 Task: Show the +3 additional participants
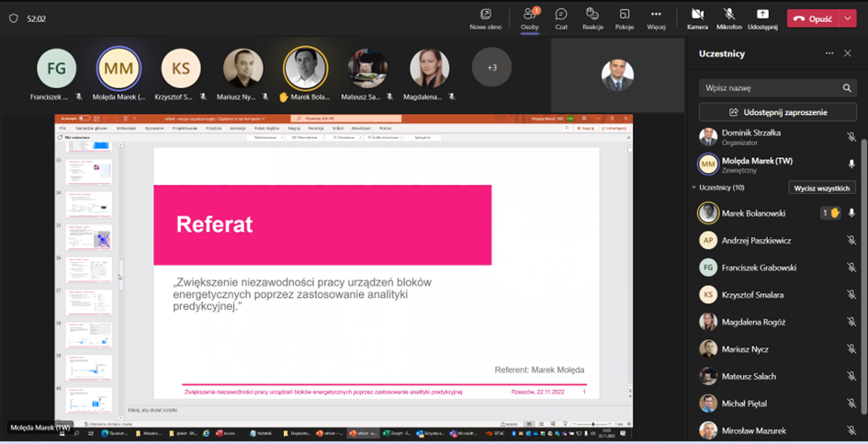(491, 67)
